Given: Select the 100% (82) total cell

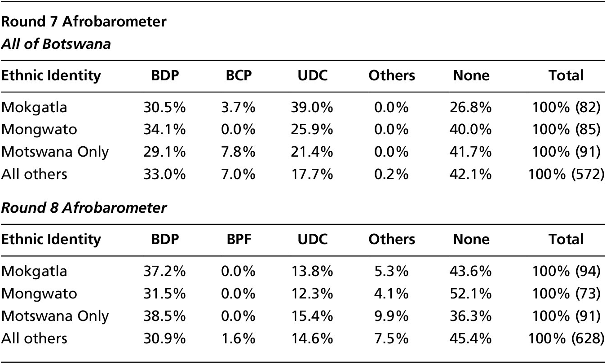Looking at the screenshot, I should pyautogui.click(x=566, y=108).
